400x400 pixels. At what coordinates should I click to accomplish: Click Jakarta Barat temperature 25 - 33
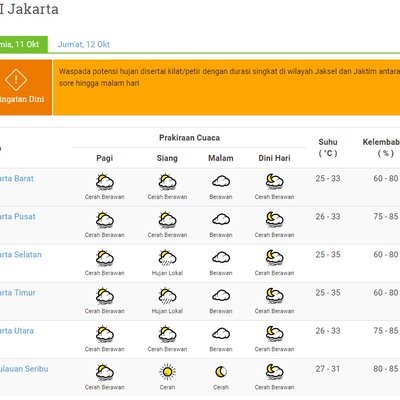click(x=328, y=178)
